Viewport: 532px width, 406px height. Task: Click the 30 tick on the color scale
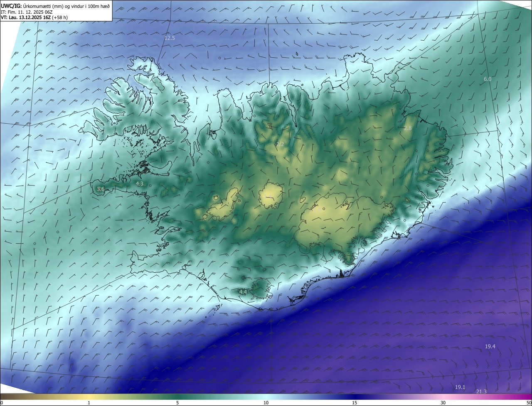point(443,403)
